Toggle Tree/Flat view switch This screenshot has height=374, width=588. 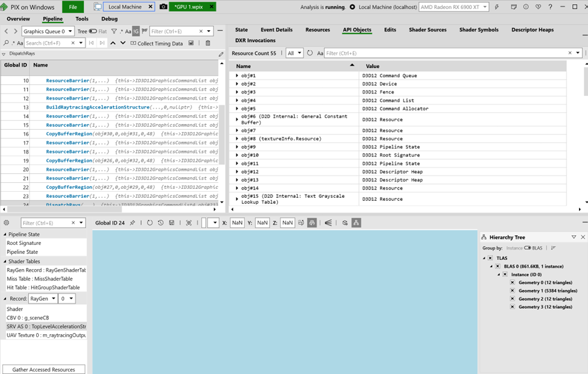(x=93, y=31)
